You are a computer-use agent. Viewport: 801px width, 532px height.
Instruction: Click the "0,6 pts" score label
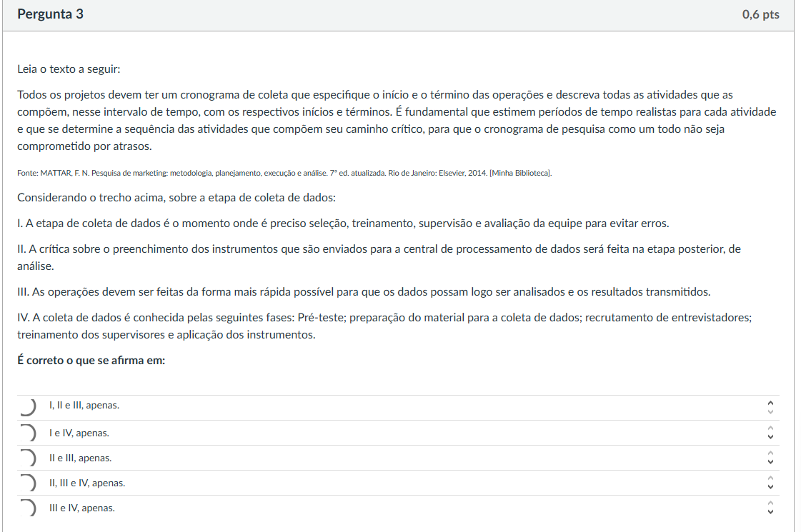(760, 14)
